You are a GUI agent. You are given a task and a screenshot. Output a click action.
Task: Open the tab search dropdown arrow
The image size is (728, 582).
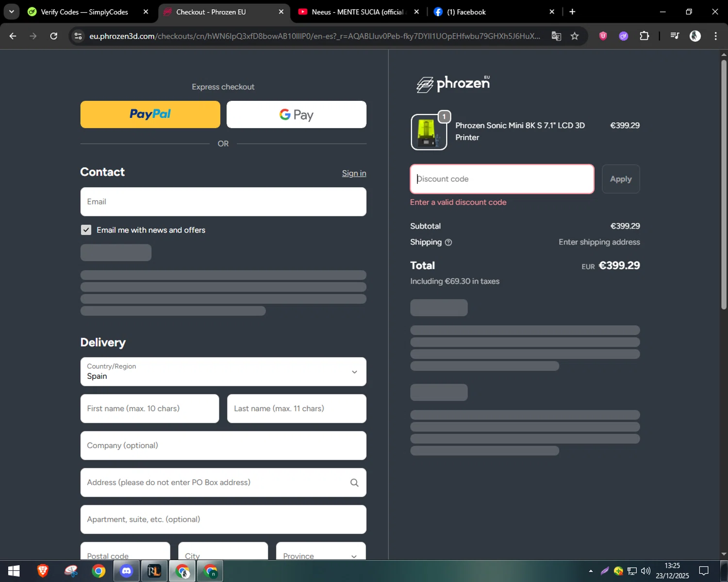click(11, 12)
